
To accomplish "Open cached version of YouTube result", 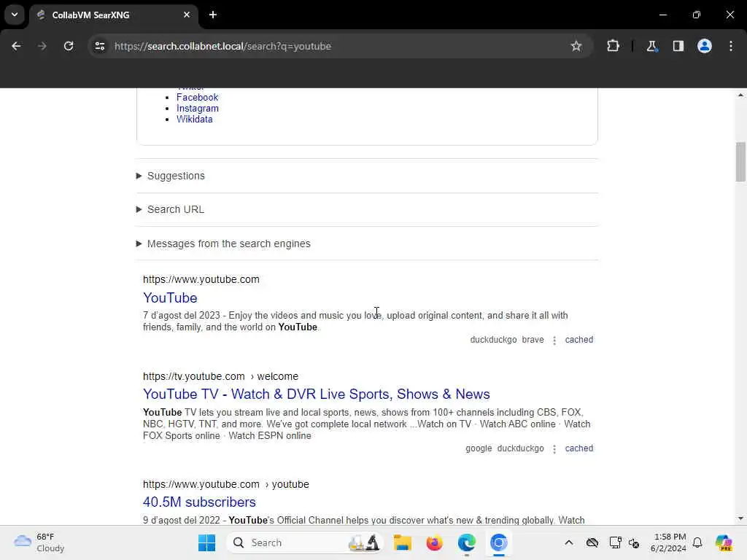I will pyautogui.click(x=578, y=340).
